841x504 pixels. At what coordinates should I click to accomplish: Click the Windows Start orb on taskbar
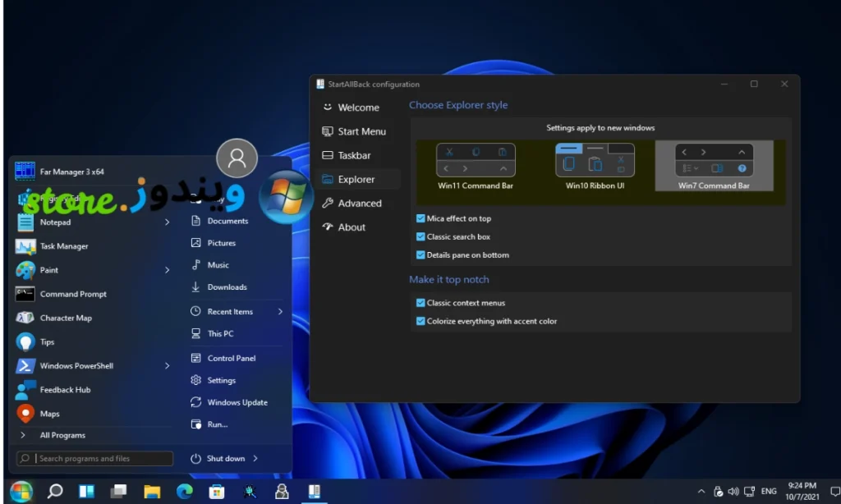click(x=21, y=491)
